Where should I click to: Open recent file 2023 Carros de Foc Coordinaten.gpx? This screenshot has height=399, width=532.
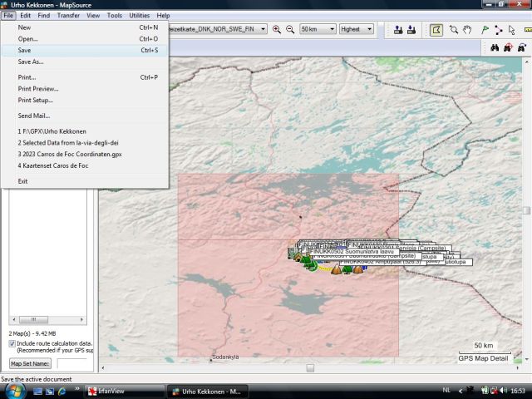(70, 154)
